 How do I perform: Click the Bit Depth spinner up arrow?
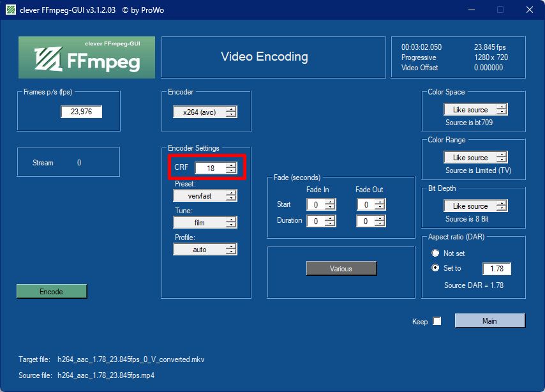coord(502,203)
